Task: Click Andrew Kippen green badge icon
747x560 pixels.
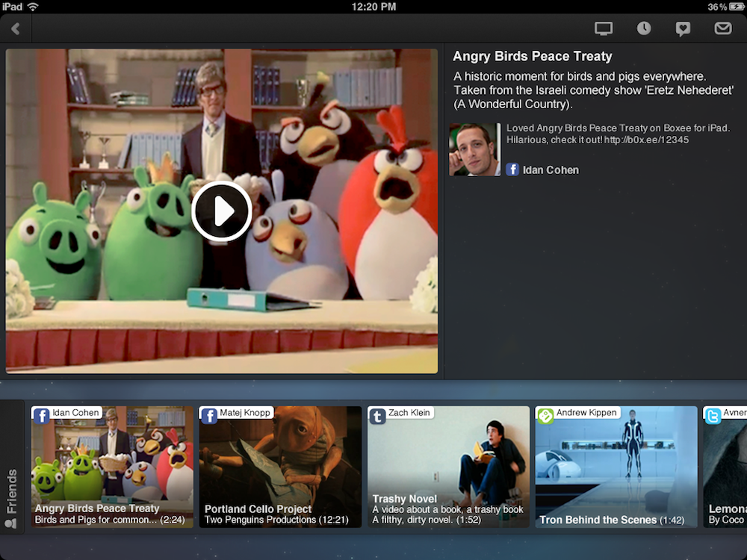Action: 545,416
